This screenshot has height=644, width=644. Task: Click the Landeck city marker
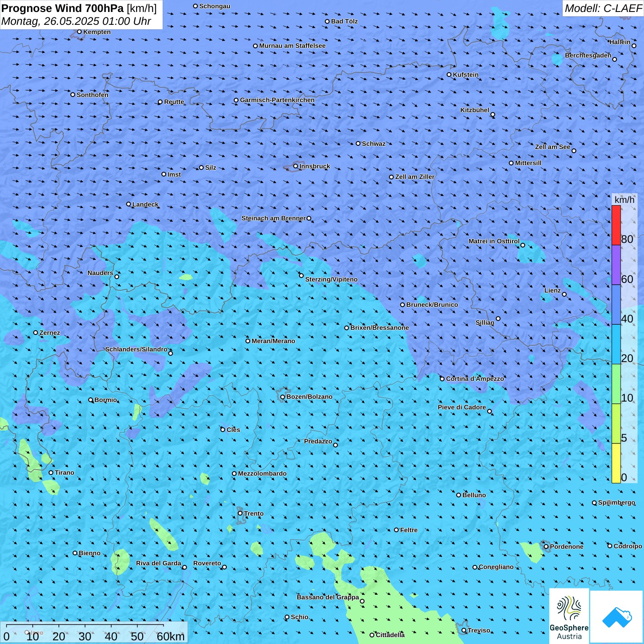[x=129, y=204]
